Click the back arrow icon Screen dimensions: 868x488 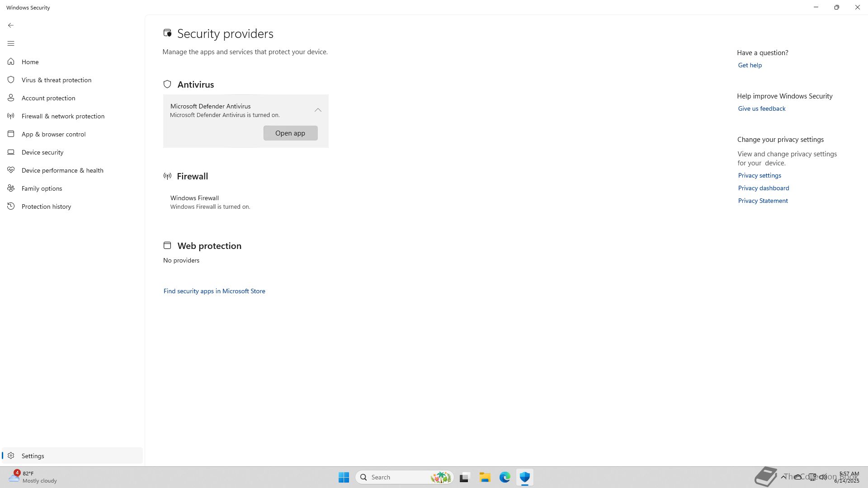point(11,25)
